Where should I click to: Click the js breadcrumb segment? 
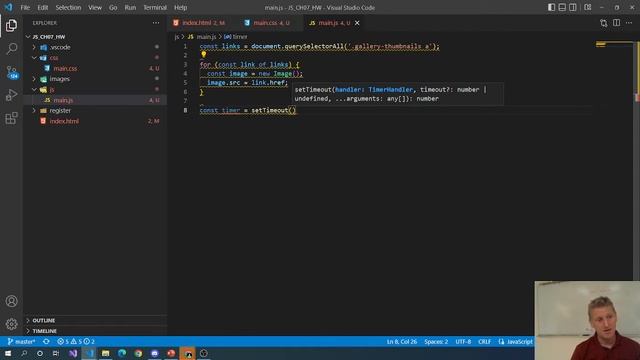pyautogui.click(x=176, y=37)
